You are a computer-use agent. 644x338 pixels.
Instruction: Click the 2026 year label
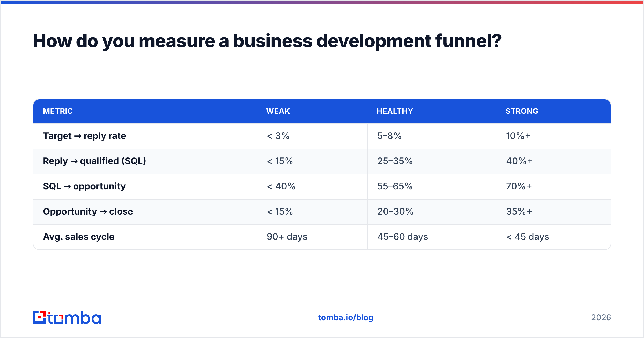tap(601, 318)
